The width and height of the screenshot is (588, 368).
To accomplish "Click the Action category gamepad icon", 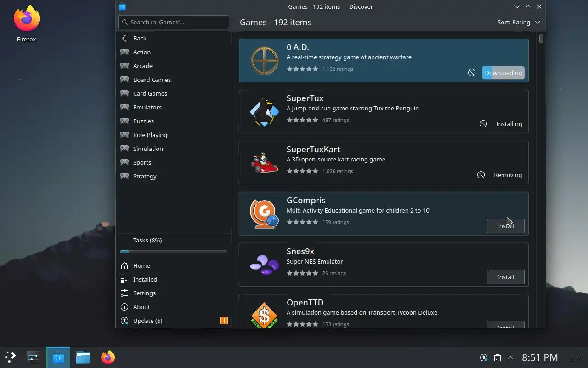I will coord(124,52).
